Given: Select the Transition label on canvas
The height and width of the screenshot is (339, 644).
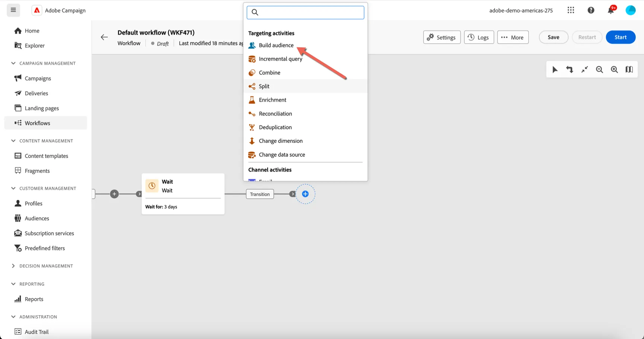Looking at the screenshot, I should 260,194.
